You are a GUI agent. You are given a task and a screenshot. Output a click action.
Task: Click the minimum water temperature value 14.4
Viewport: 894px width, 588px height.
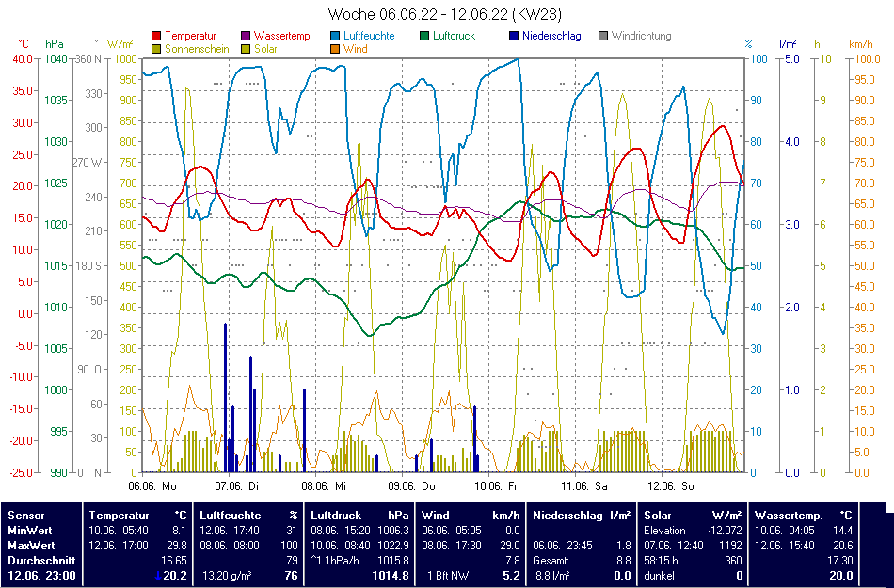pyautogui.click(x=842, y=531)
